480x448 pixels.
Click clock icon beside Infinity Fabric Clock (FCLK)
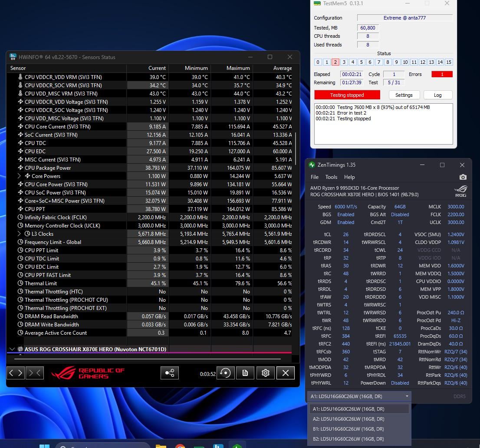pos(20,217)
